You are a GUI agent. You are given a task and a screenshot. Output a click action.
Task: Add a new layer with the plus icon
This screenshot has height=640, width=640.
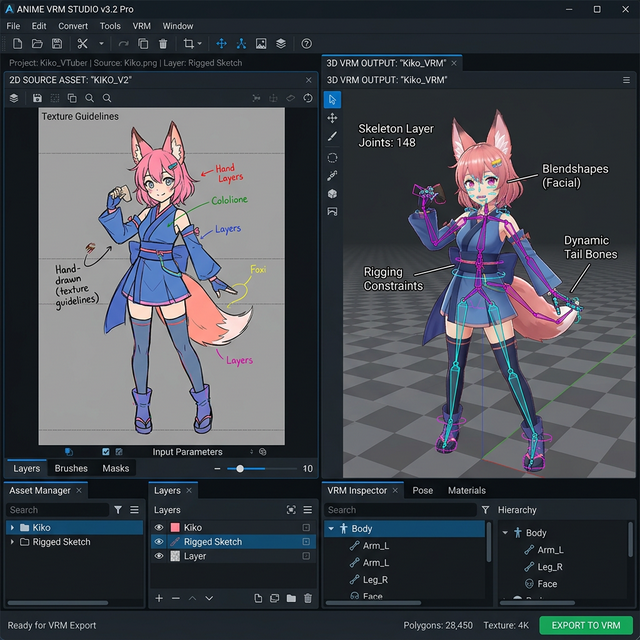[x=159, y=598]
